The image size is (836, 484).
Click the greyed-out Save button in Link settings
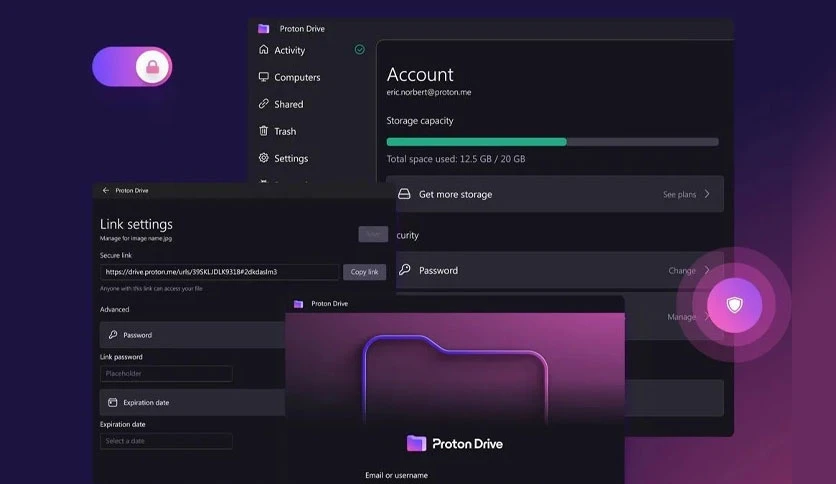[373, 234]
